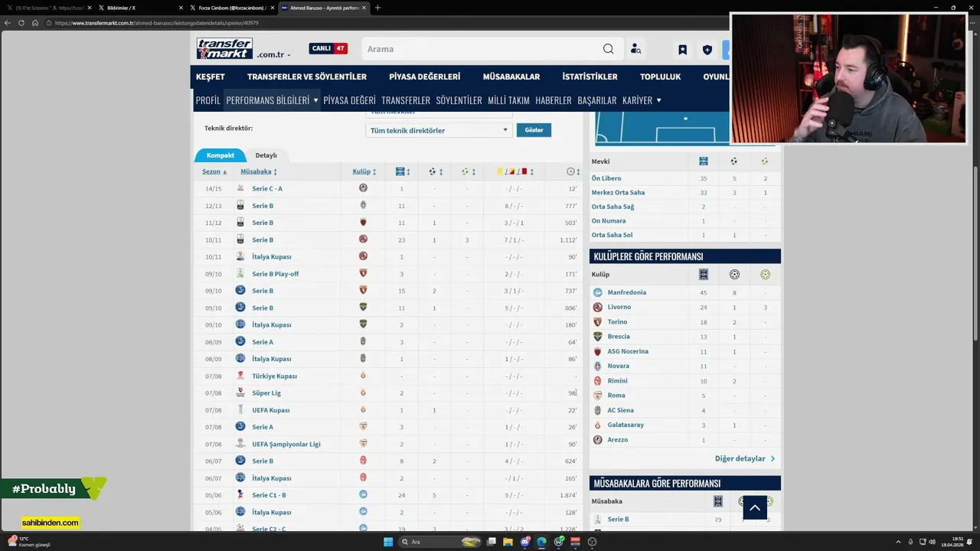980x551 pixels.
Task: Open the .com.tr domain dropdown
Action: click(x=273, y=55)
